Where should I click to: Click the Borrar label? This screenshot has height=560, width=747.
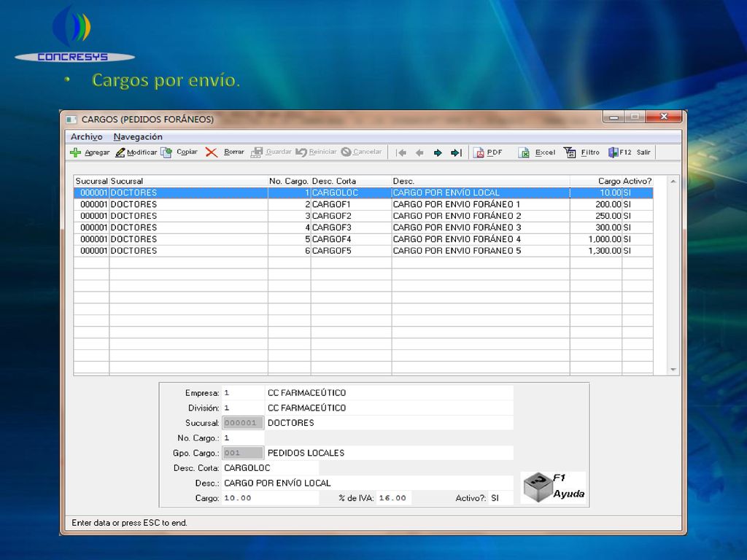(234, 152)
